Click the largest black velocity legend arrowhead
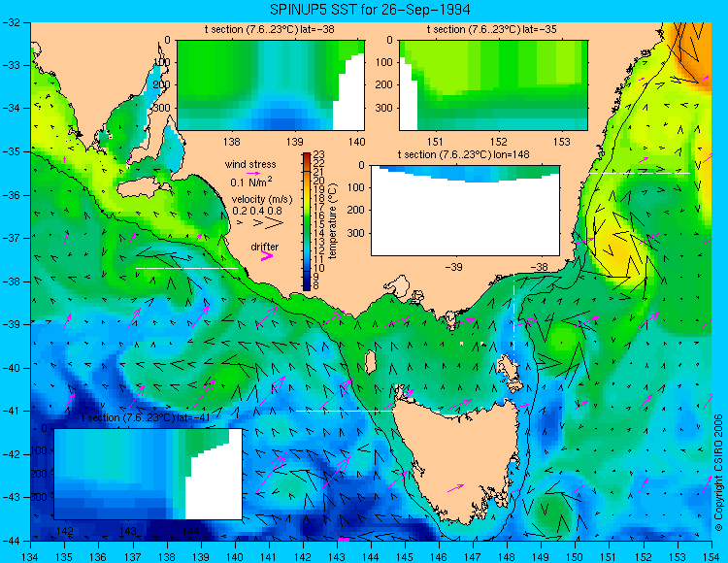Viewport: 728px width, 563px height. pyautogui.click(x=275, y=223)
